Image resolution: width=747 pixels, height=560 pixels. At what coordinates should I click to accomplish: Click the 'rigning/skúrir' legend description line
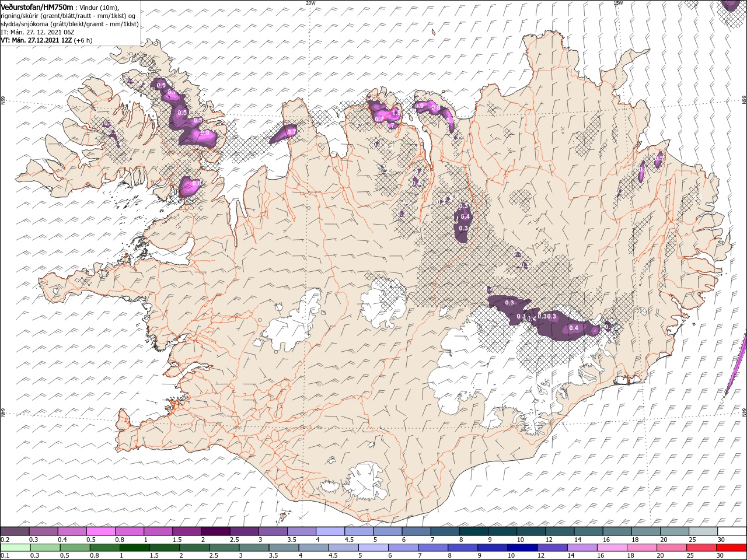pos(68,16)
